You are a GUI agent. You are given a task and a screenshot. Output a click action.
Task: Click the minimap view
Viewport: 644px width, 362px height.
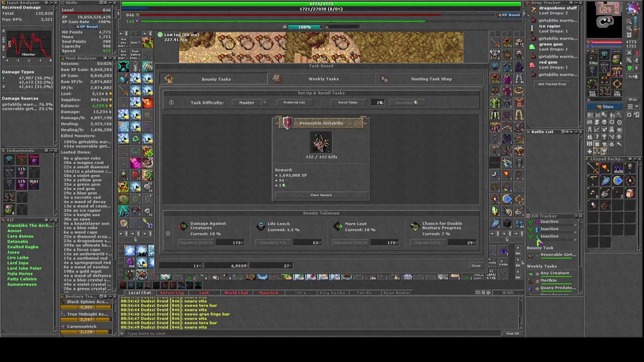coord(605,19)
